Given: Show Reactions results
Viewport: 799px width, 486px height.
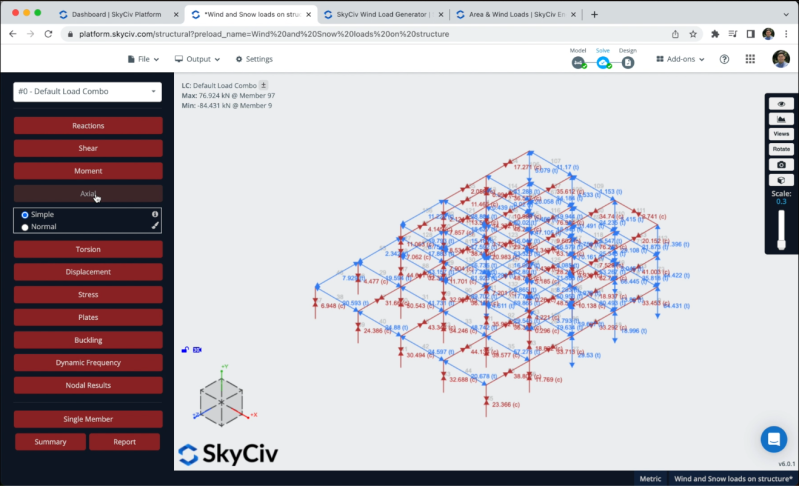Looking at the screenshot, I should [x=88, y=126].
